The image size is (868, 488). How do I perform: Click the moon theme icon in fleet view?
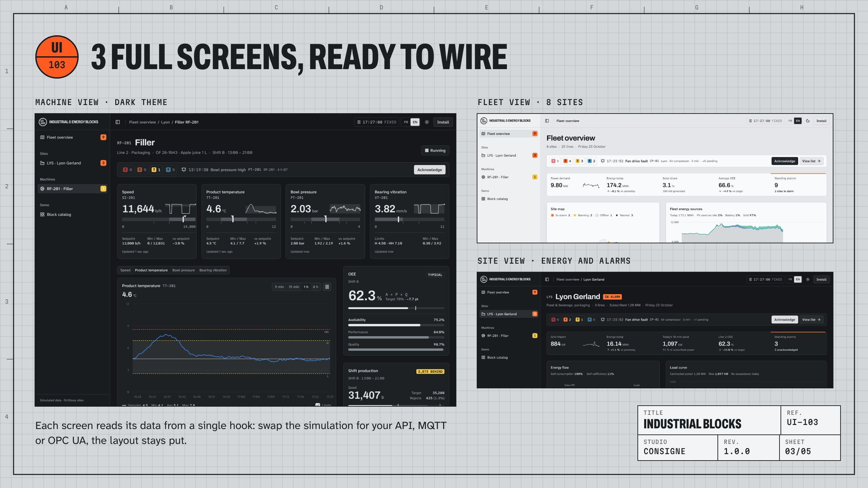click(808, 121)
